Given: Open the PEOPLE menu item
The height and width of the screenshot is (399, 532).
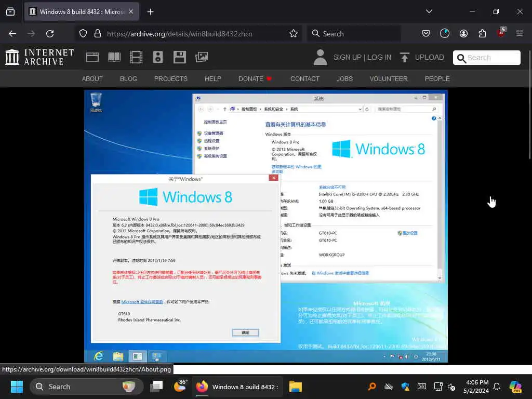Looking at the screenshot, I should click(437, 79).
